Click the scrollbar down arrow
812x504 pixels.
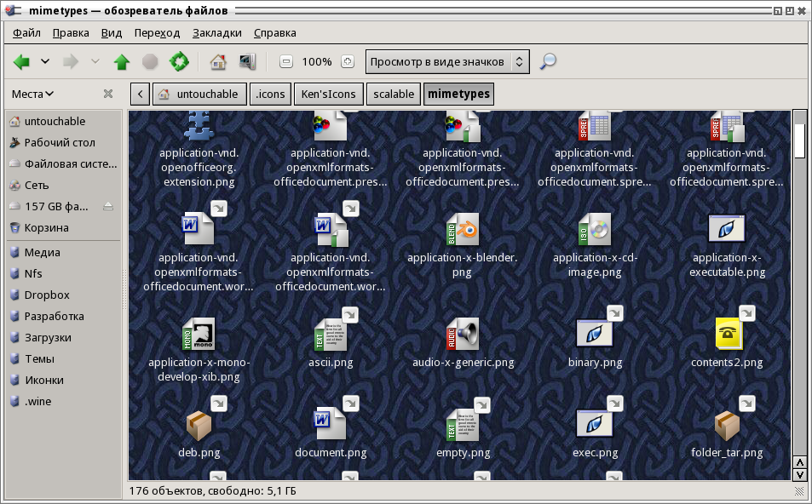[x=799, y=474]
